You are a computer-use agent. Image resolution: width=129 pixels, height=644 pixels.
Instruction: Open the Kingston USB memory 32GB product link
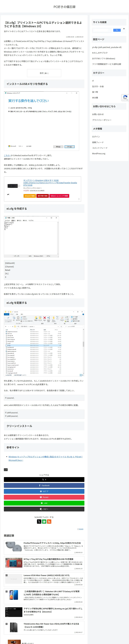point(50,183)
